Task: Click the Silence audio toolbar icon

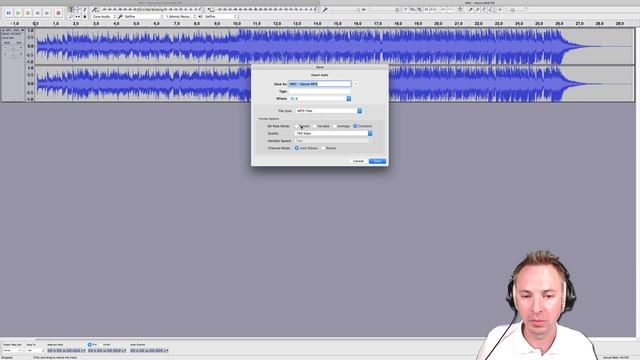Action: coord(433,9)
